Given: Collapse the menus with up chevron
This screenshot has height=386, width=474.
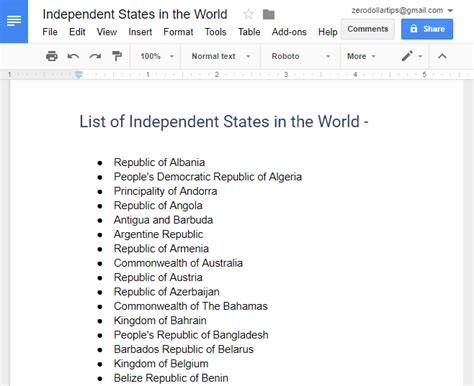Looking at the screenshot, I should [x=442, y=56].
